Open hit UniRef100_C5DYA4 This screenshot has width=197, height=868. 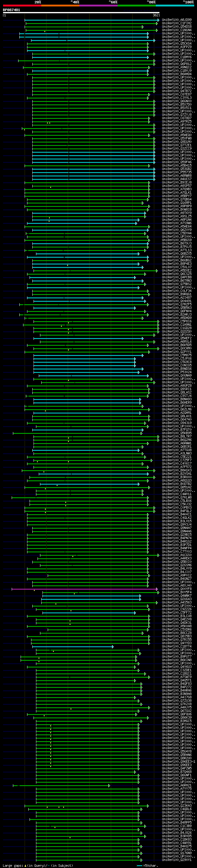177,233
